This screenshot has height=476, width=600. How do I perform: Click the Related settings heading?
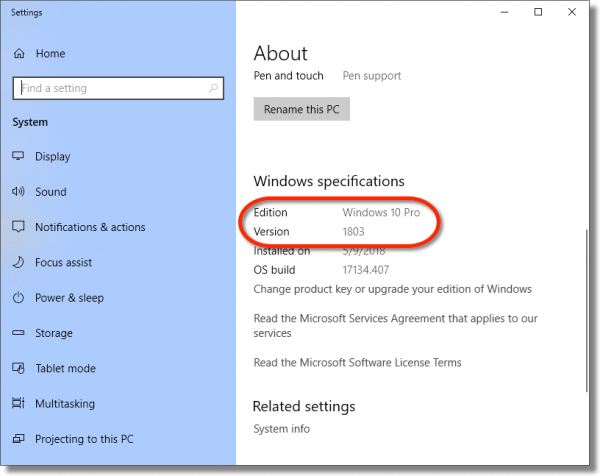304,406
